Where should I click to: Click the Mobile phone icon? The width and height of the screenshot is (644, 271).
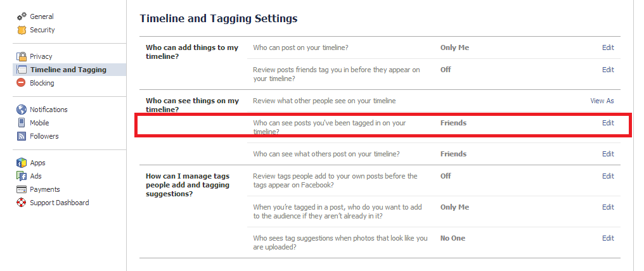point(22,123)
